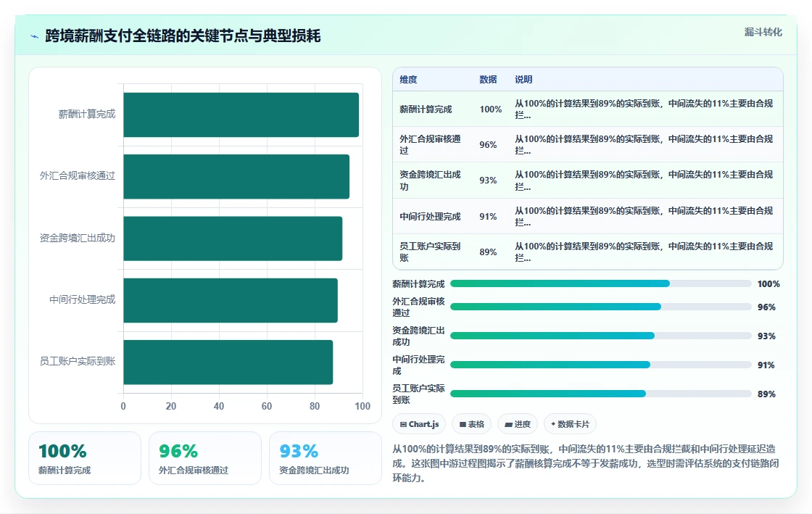The width and height of the screenshot is (812, 514).
Task: Click the 100% 薪酬计算完成 data card
Action: pyautogui.click(x=85, y=458)
